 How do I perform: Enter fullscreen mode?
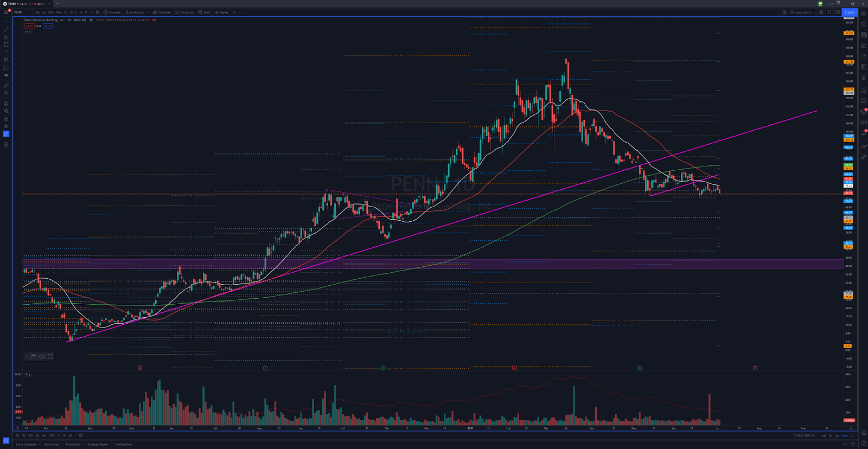[x=829, y=12]
